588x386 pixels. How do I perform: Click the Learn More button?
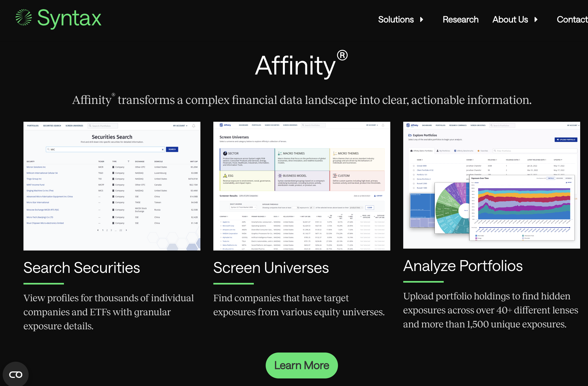pos(302,365)
